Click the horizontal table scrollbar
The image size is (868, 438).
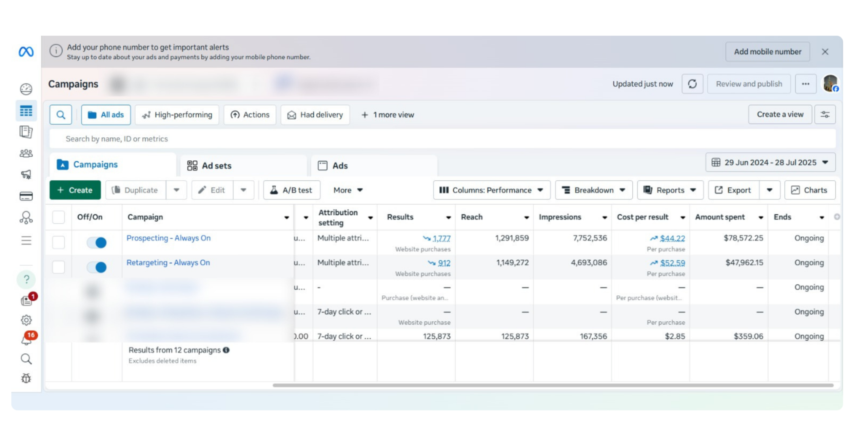(553, 385)
